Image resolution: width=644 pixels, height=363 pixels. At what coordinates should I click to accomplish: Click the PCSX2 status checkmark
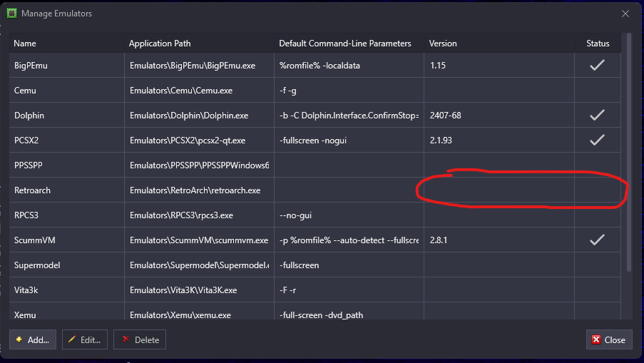tap(597, 140)
